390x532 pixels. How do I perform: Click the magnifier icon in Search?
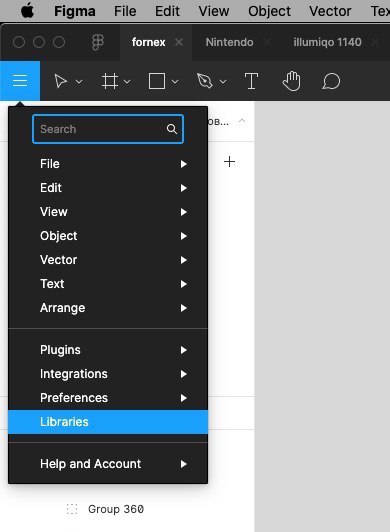tap(172, 129)
